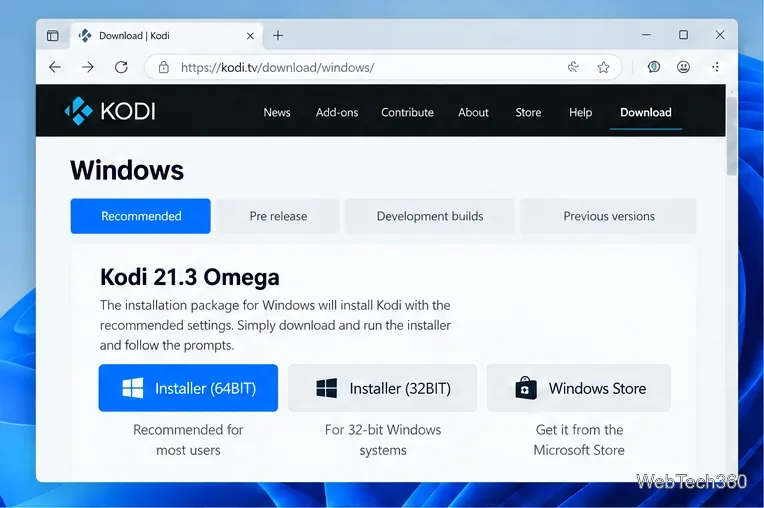Viewport: 764px width, 508px height.
Task: Reload the Kodi download page
Action: (x=121, y=67)
